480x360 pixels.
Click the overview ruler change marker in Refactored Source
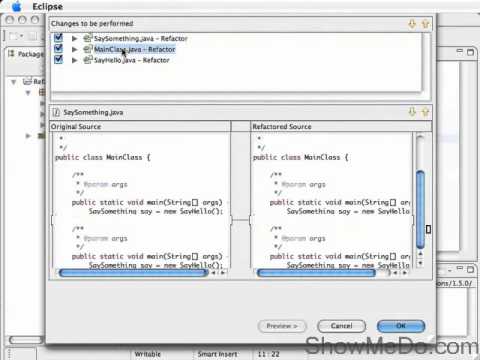[x=428, y=229]
